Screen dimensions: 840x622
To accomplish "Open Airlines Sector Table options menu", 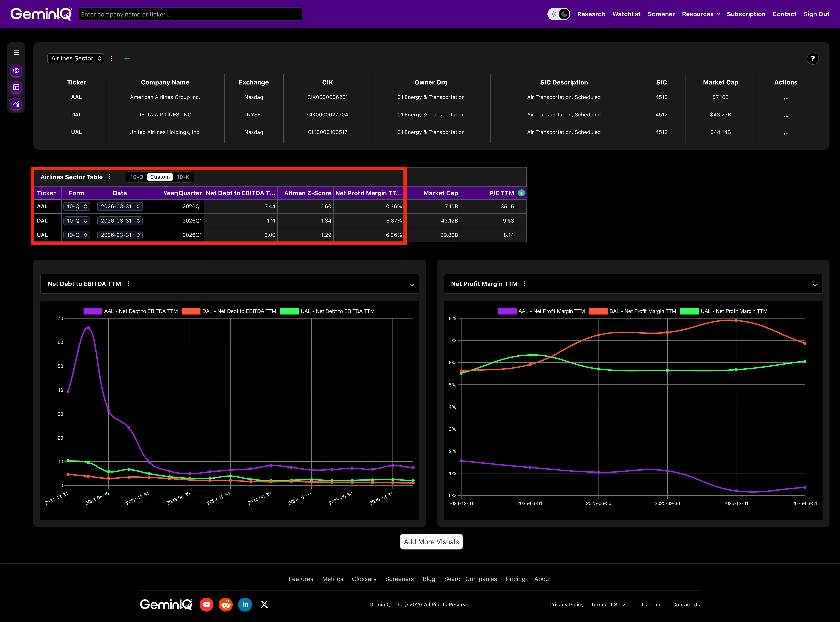I will [x=110, y=177].
